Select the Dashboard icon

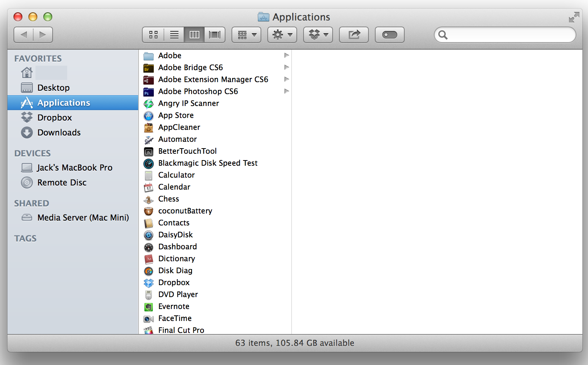click(149, 247)
